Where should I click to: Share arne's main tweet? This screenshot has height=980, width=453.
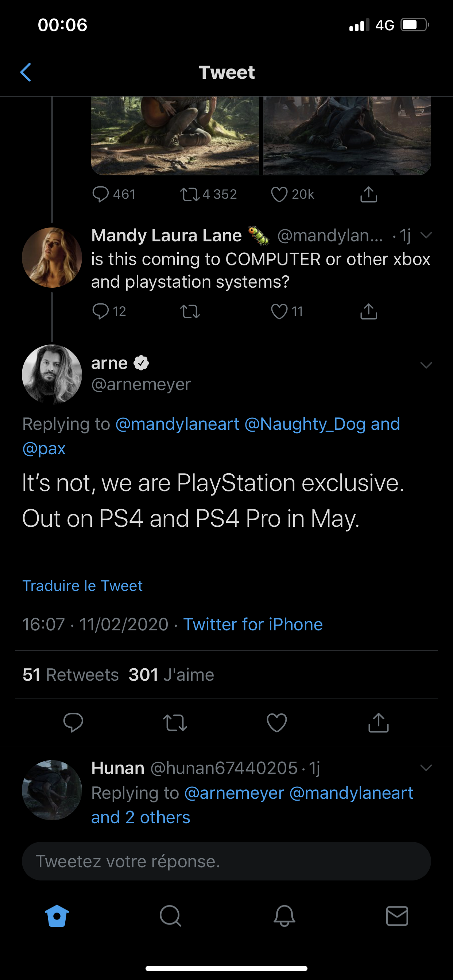click(x=378, y=723)
